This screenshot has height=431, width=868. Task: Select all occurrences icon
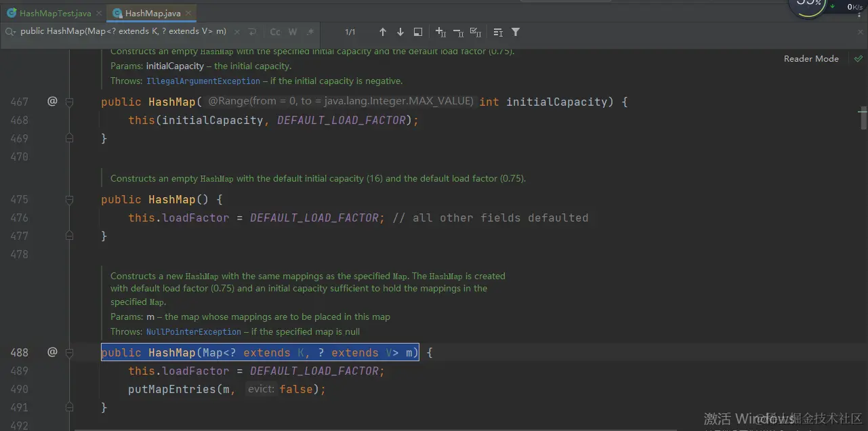(476, 32)
